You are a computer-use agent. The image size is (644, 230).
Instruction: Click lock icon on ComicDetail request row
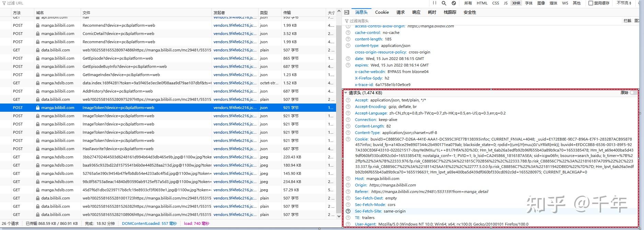[38, 34]
